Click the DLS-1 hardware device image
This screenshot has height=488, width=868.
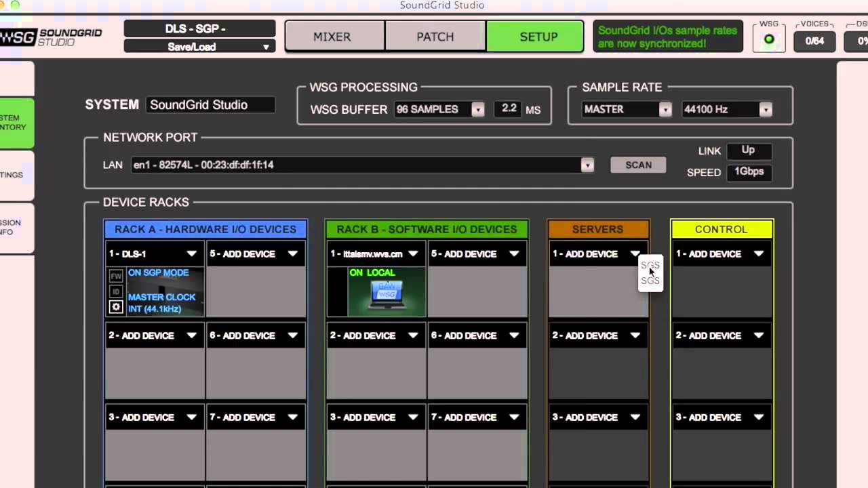coord(165,291)
